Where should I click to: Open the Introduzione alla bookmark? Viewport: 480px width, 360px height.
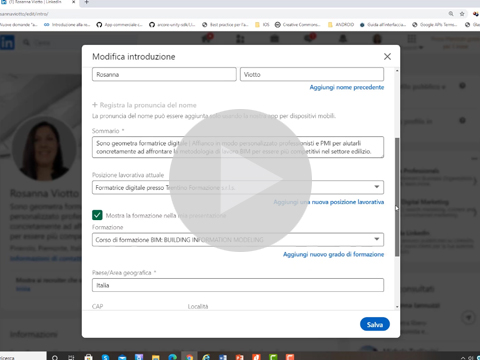[67, 25]
